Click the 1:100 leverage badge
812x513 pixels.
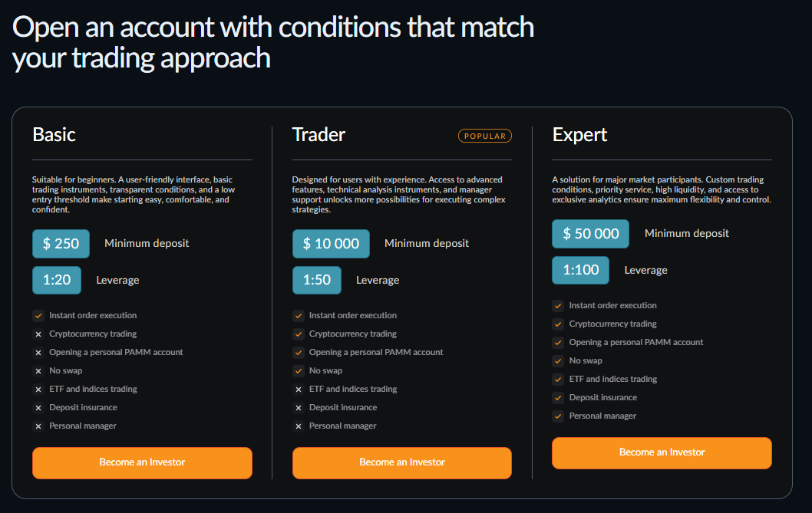[580, 270]
